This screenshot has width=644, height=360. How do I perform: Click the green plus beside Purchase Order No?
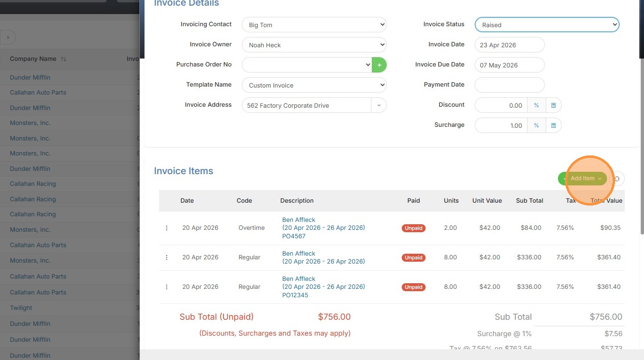coord(379,65)
